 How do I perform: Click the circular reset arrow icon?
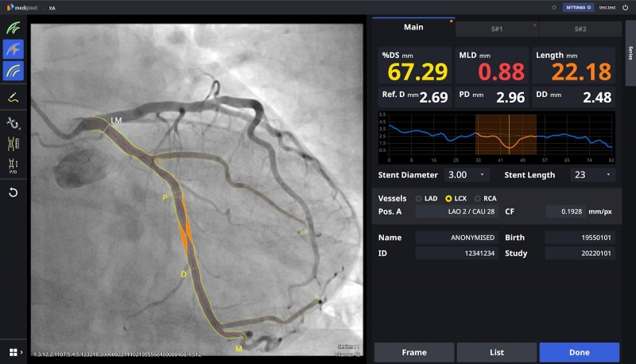[x=14, y=192]
